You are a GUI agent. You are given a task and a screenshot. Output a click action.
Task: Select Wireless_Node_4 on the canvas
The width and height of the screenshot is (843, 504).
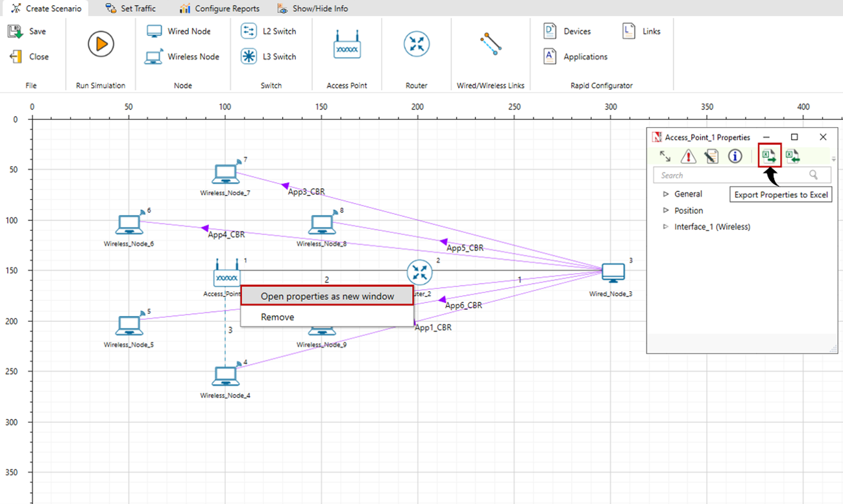click(226, 376)
